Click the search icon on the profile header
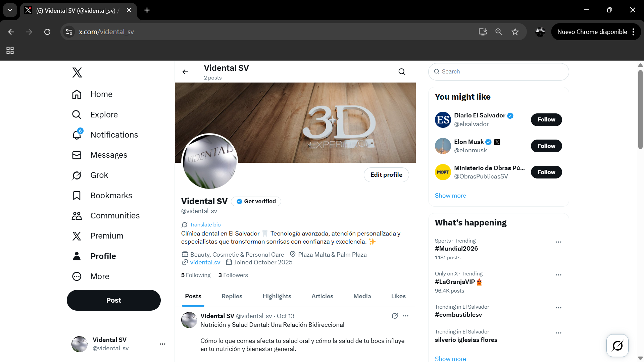Image resolution: width=644 pixels, height=362 pixels. (x=402, y=71)
